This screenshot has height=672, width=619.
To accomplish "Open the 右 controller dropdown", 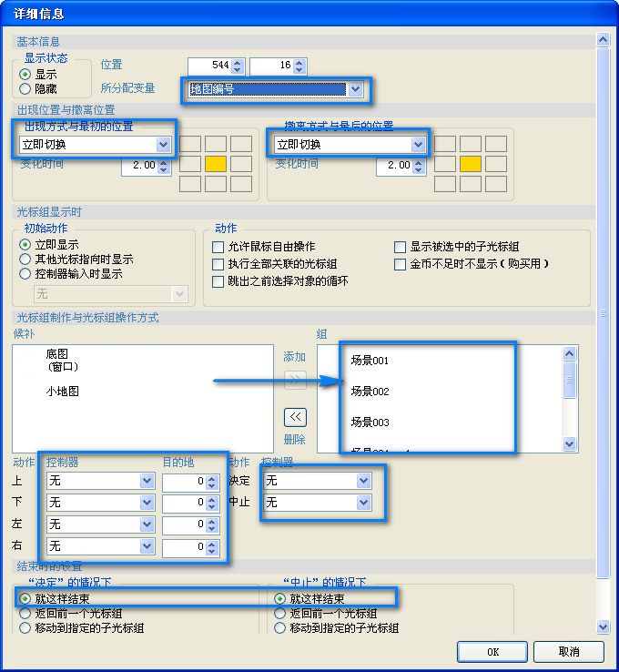I will [147, 546].
